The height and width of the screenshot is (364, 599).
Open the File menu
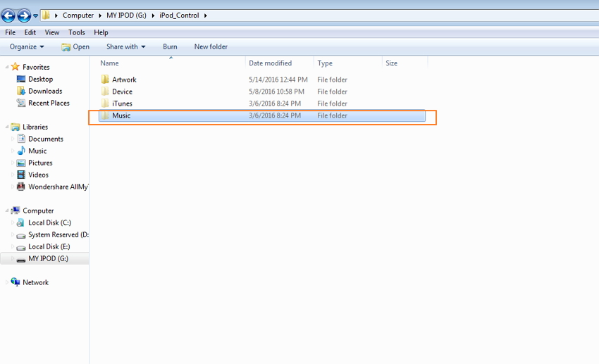pyautogui.click(x=11, y=32)
